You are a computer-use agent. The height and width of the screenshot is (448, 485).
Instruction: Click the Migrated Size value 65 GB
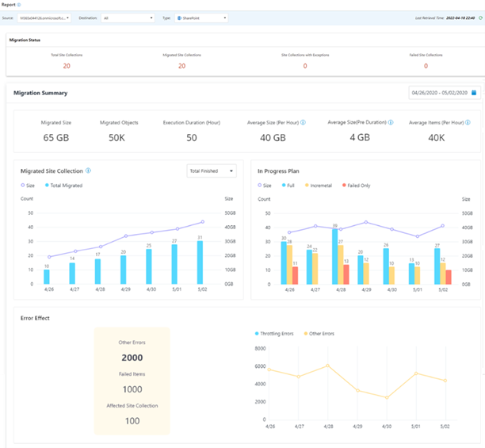(56, 138)
